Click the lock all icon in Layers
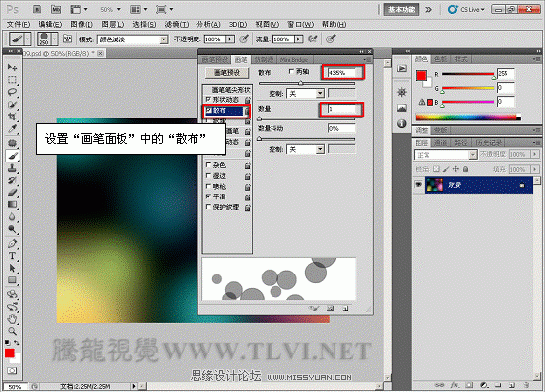 [x=465, y=169]
